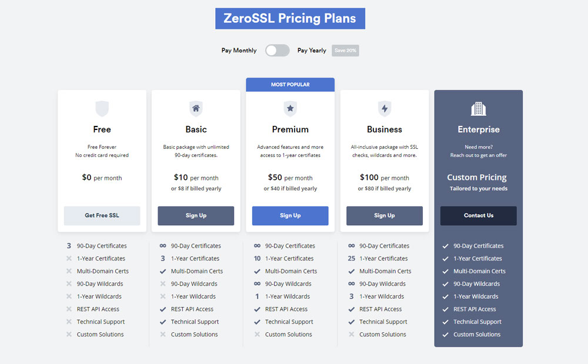Select the Pay Monthly option label
The image size is (588, 364).
pos(239,51)
